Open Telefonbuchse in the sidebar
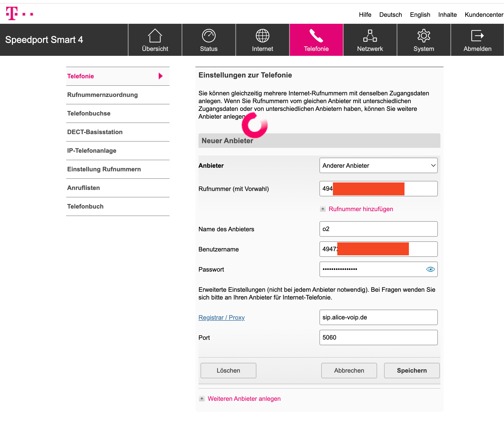 point(118,113)
